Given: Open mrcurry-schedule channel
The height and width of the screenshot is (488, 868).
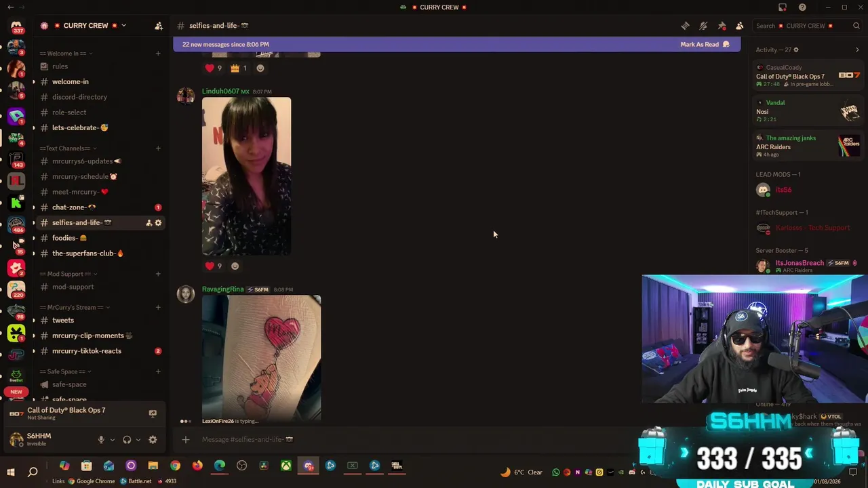Looking at the screenshot, I should point(101,177).
